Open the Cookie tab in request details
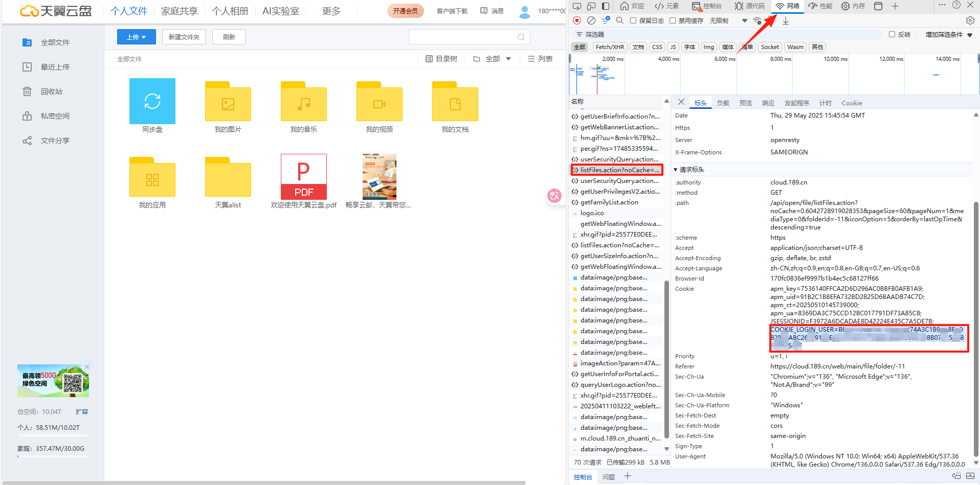 click(x=852, y=103)
